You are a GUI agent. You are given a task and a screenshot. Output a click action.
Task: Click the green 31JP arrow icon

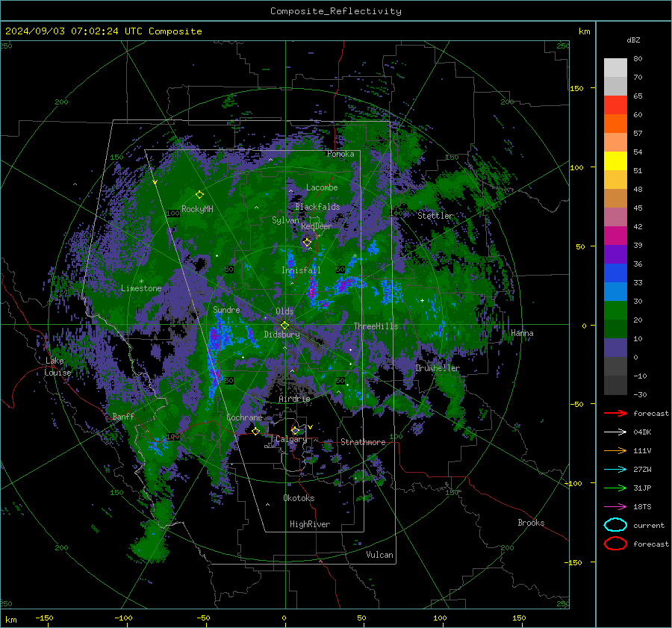[615, 488]
